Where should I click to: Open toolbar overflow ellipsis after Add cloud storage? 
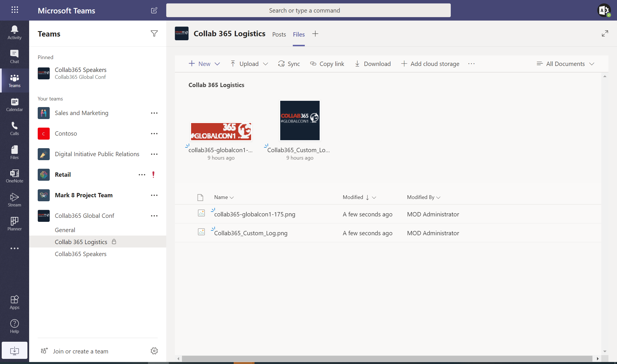coord(471,64)
